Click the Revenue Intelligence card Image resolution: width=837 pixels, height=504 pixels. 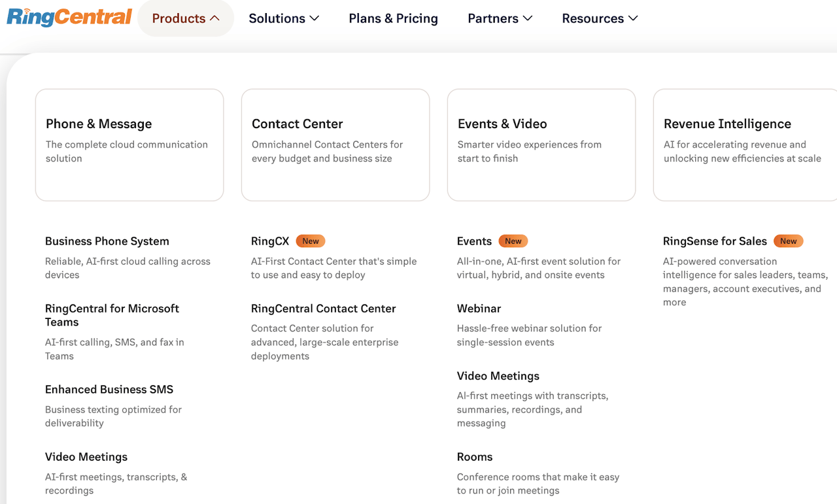744,144
